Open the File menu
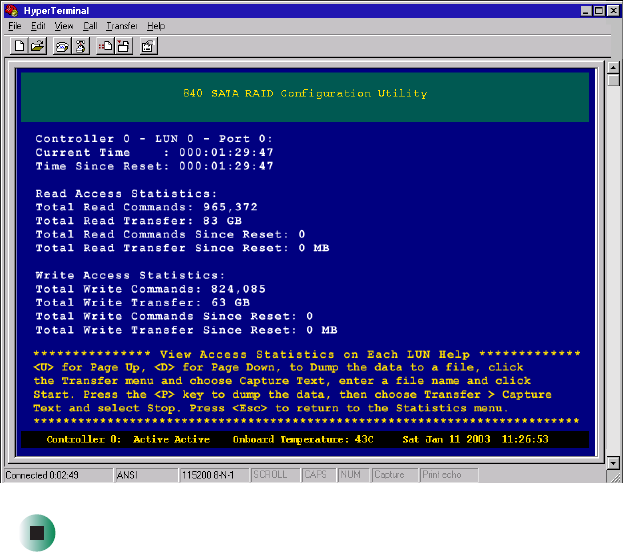 point(15,26)
